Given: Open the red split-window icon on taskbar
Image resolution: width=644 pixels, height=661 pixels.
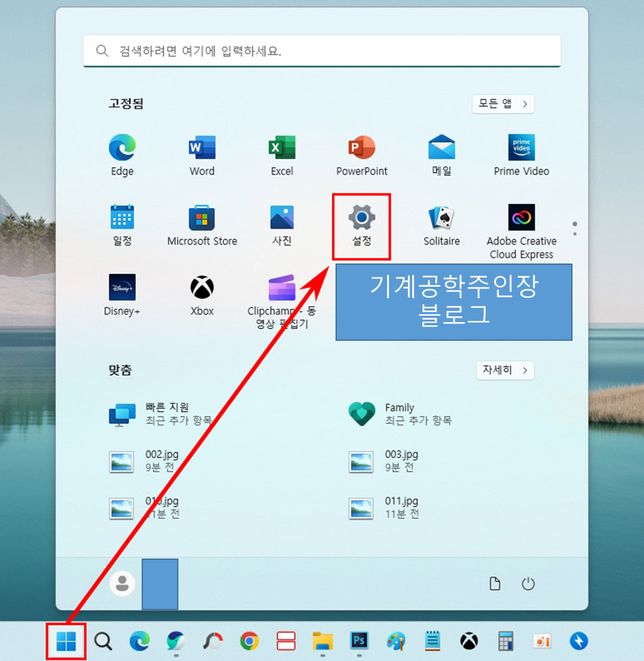Looking at the screenshot, I should pyautogui.click(x=286, y=641).
